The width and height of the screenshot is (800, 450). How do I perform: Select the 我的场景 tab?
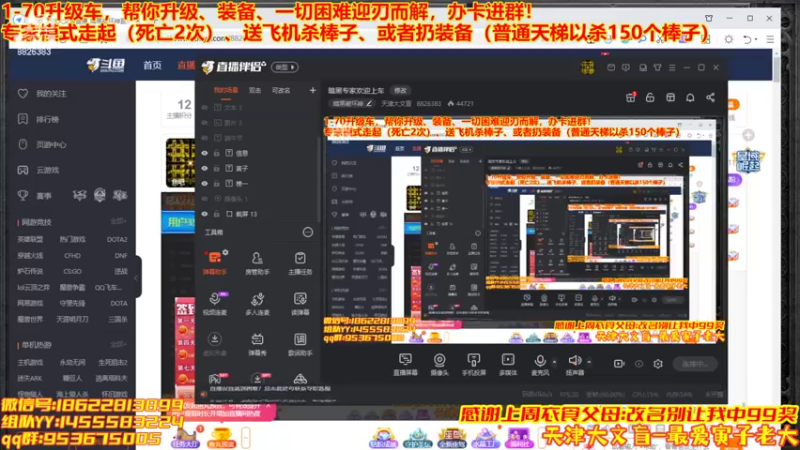226,90
